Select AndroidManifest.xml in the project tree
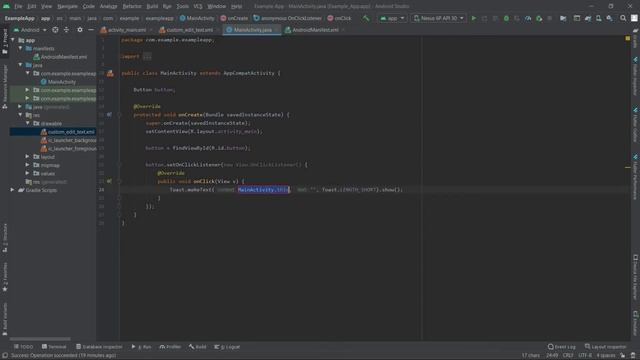This screenshot has width=640, height=360. [x=60, y=57]
